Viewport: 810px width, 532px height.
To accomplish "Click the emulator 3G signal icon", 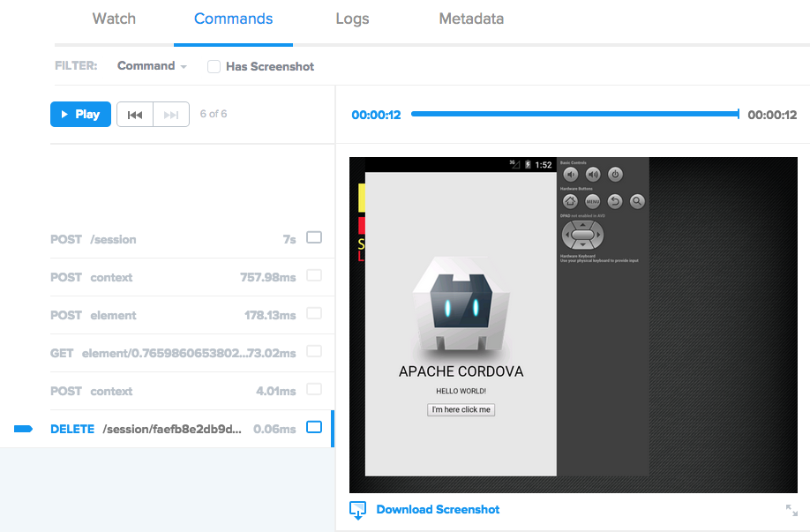I will click(514, 164).
